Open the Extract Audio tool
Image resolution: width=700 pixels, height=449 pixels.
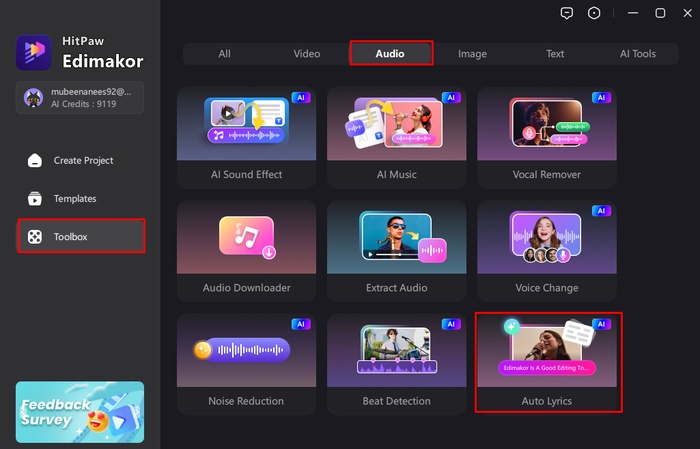point(396,251)
